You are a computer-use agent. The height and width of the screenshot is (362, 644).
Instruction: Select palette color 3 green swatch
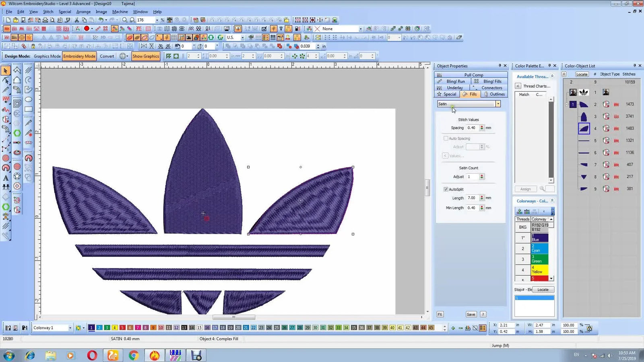107,328
